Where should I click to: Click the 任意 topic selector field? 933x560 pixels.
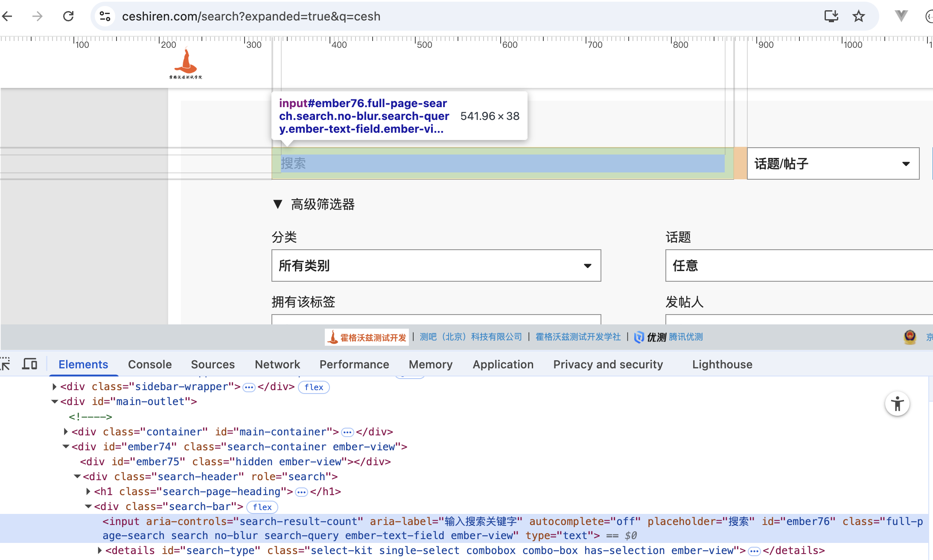(x=799, y=265)
